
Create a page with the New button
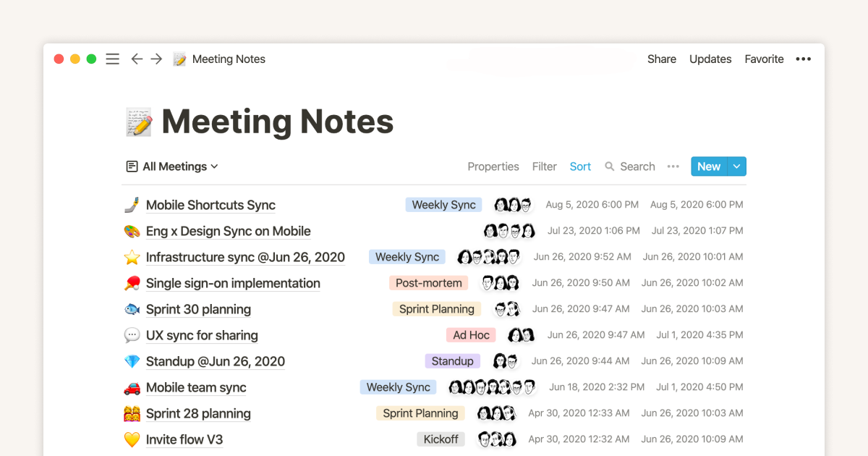pos(708,166)
